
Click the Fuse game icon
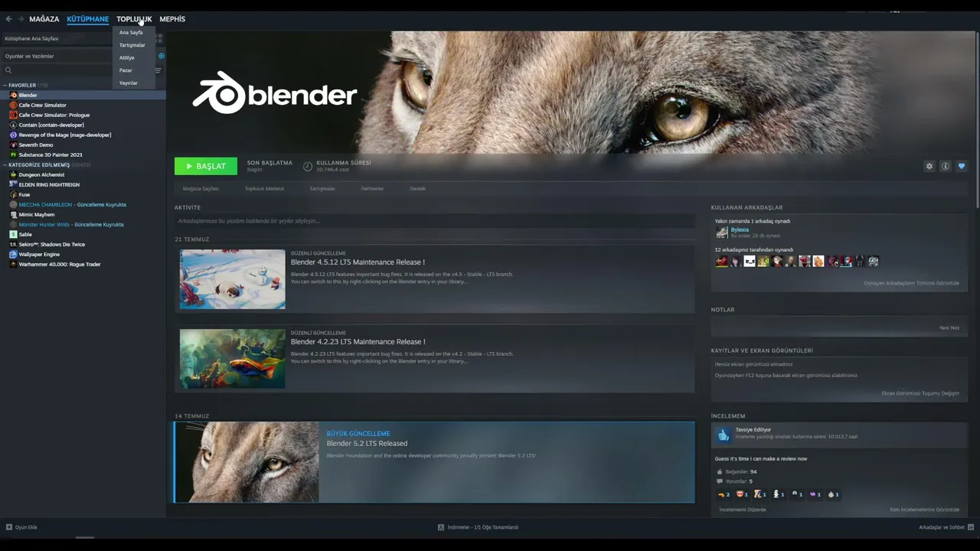pyautogui.click(x=13, y=194)
